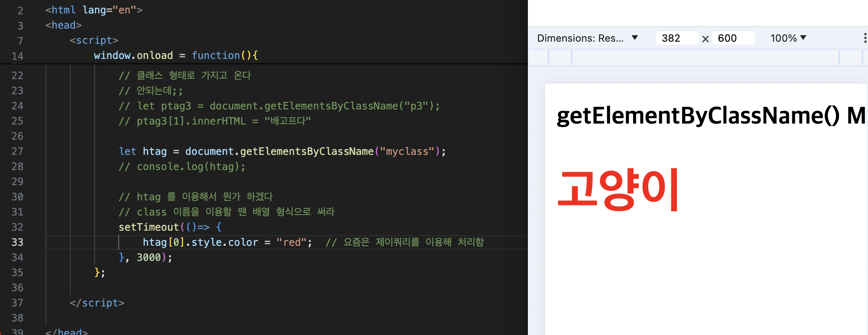Click comment '// 요즘은 제이쿼리를 이용해 처리함'
The width and height of the screenshot is (868, 335).
405,242
